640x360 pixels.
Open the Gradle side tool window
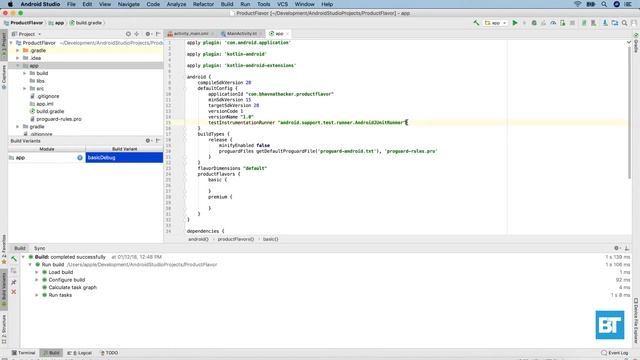[636, 43]
